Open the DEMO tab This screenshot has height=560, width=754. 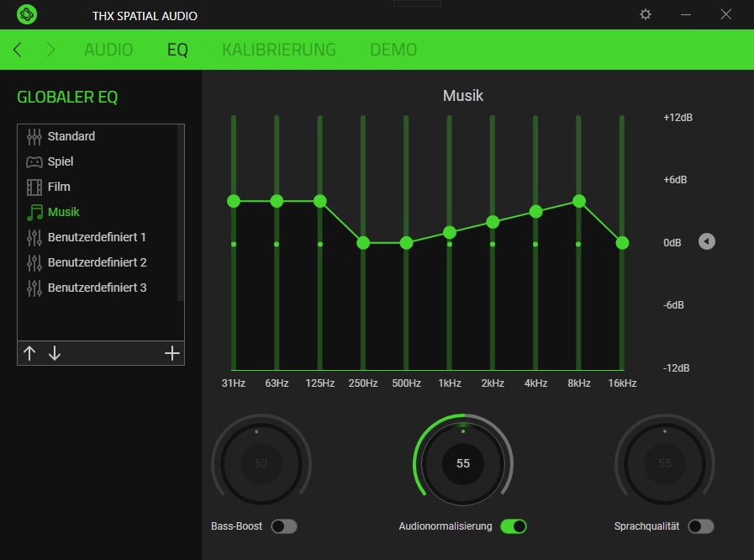coord(393,50)
